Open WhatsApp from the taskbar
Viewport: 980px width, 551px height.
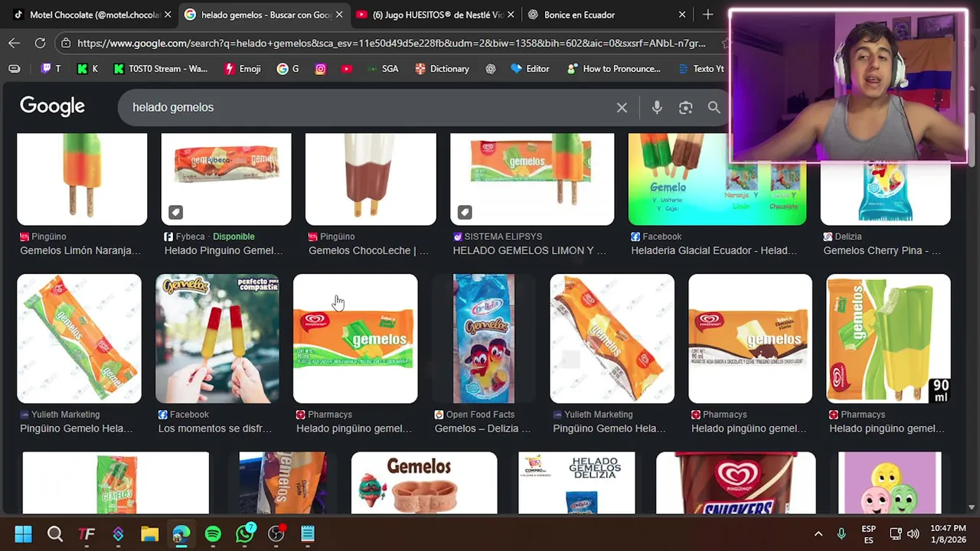pyautogui.click(x=245, y=533)
